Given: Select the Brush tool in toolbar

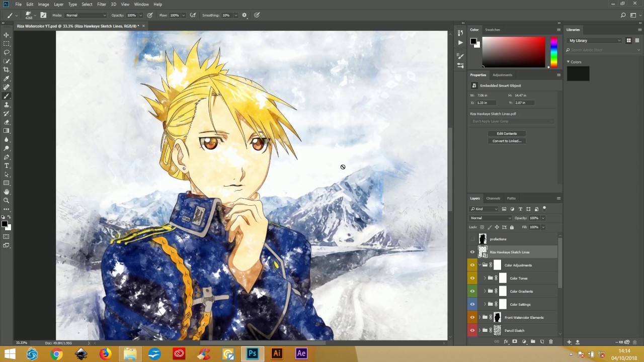Looking at the screenshot, I should [7, 96].
